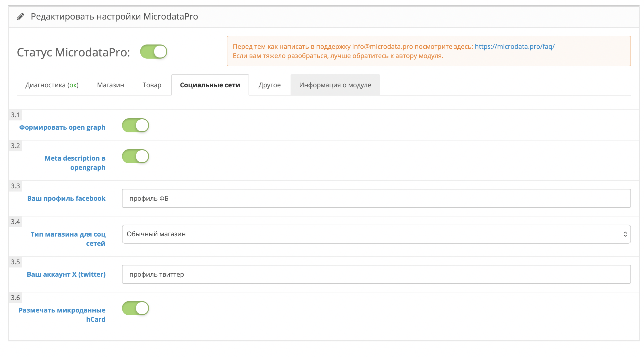Disable Формировать open graph toggle
Viewport: 644px width, 357px height.
pos(136,125)
